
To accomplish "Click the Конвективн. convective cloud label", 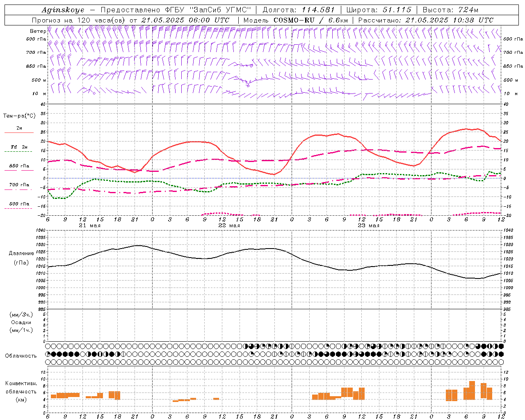I will click(x=21, y=383).
